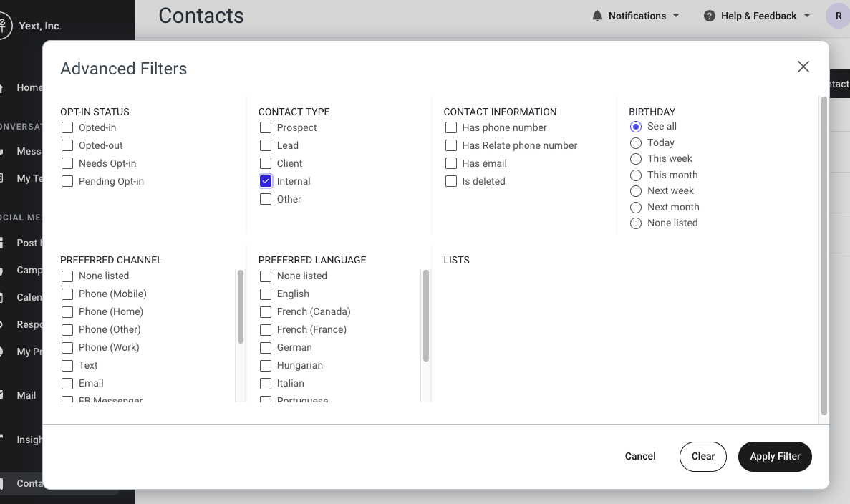Viewport: 850px width, 504px height.
Task: Click the Preferred Channel list scrollbar
Action: tap(241, 306)
